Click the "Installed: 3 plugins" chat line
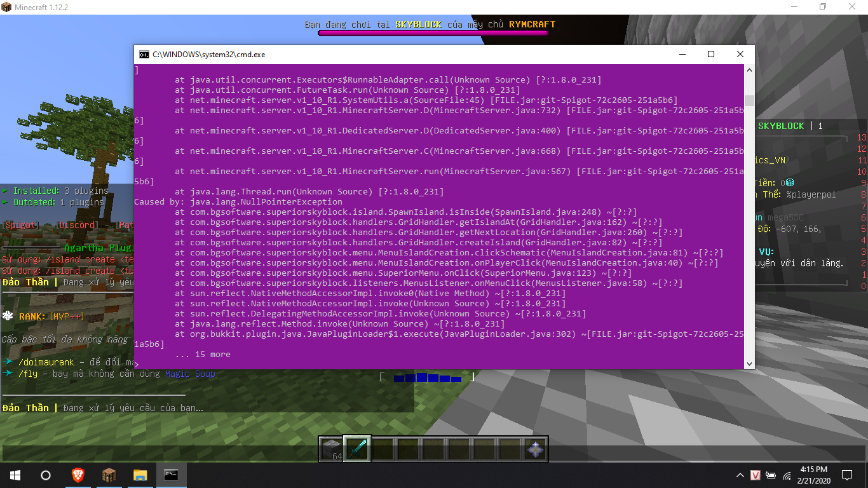The height and width of the screenshot is (488, 868). coord(55,191)
